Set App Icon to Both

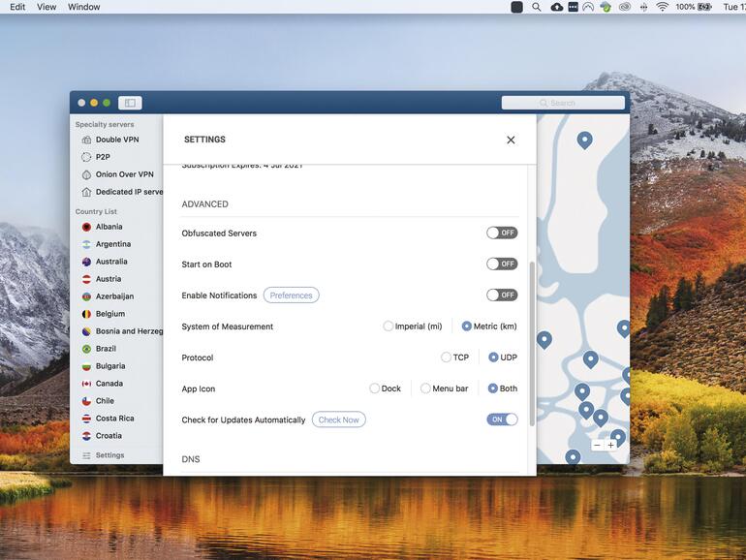[x=493, y=389]
